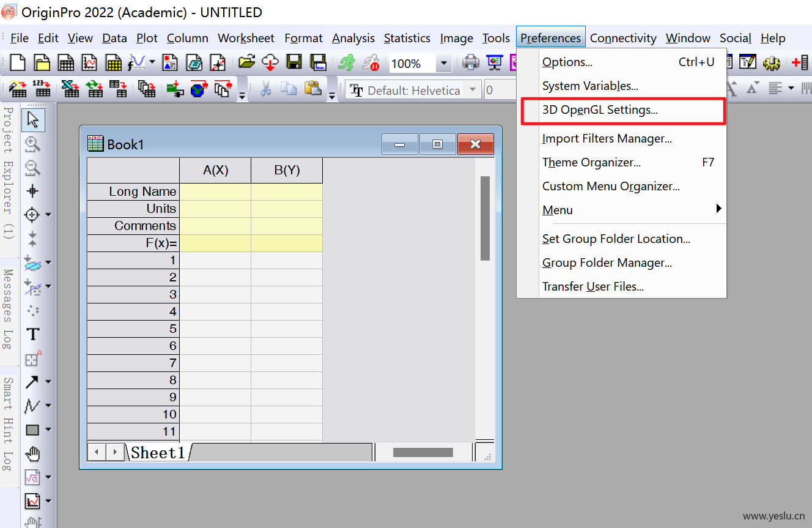Click the Copy toolbar icon
Screen dimensions: 812x528
(289, 89)
